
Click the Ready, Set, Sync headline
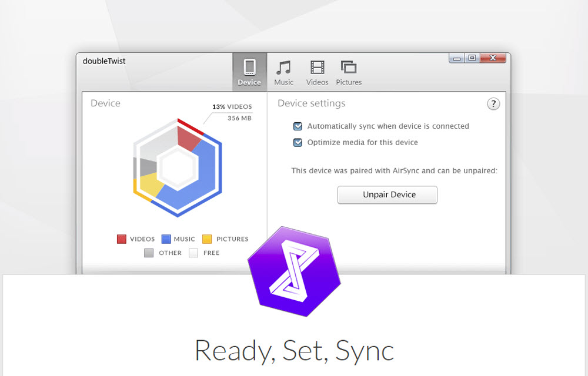tap(295, 351)
